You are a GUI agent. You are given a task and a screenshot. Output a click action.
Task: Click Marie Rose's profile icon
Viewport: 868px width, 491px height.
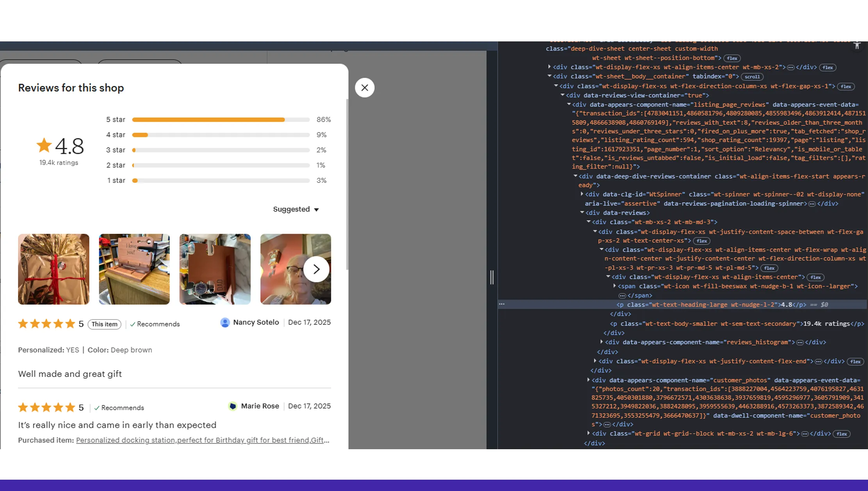coord(233,406)
